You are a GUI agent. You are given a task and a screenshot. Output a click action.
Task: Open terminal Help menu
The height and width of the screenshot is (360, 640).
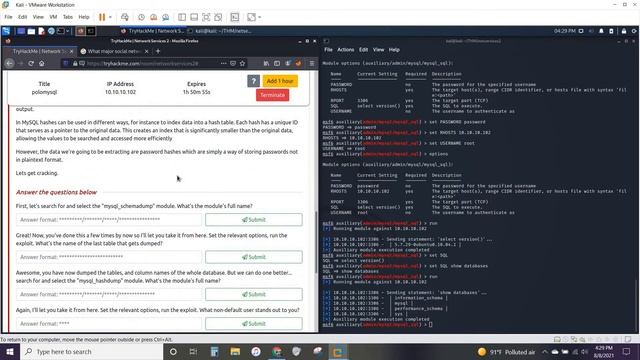394,50
